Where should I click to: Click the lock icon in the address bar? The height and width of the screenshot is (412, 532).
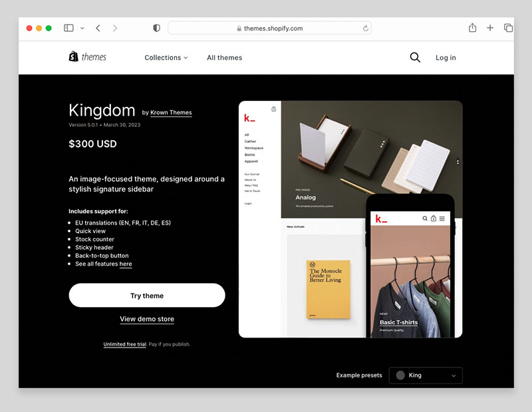coord(239,29)
